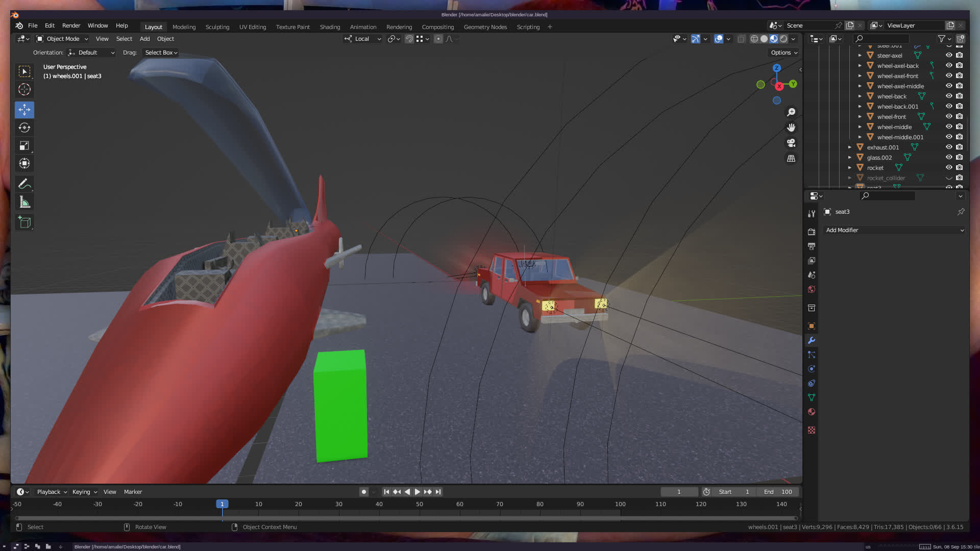
Task: Select the Add Cube tool
Action: [24, 222]
